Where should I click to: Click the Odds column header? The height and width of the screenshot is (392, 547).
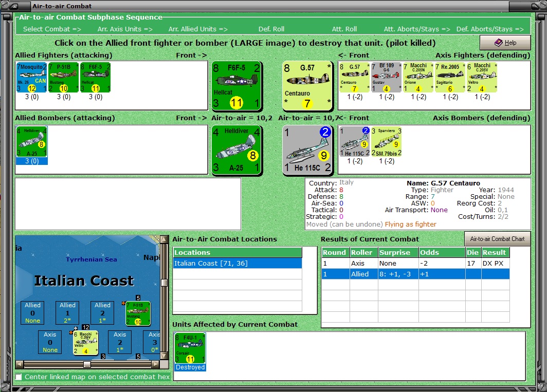click(442, 252)
